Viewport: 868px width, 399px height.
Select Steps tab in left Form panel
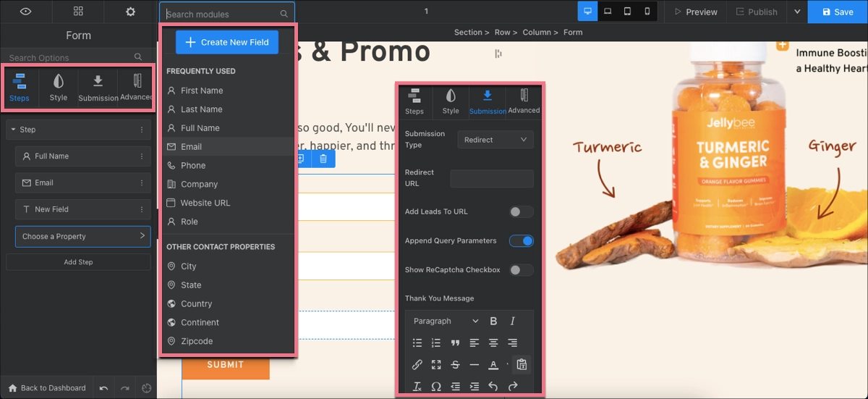tap(20, 88)
